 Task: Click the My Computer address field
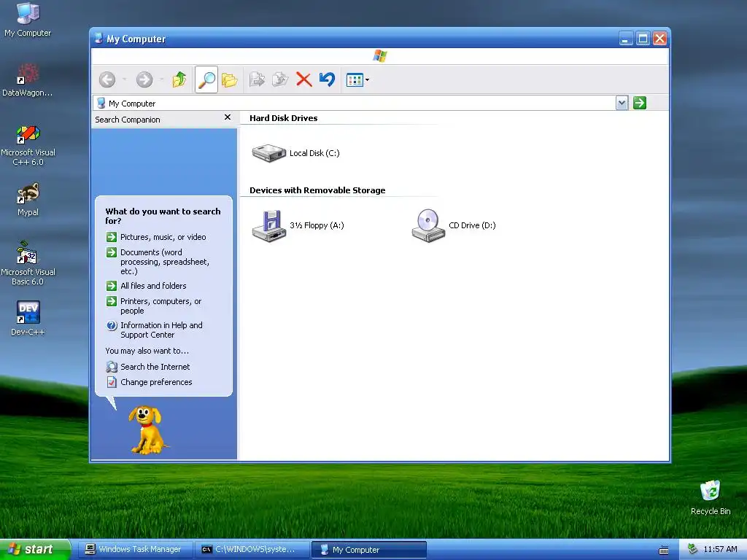click(355, 104)
